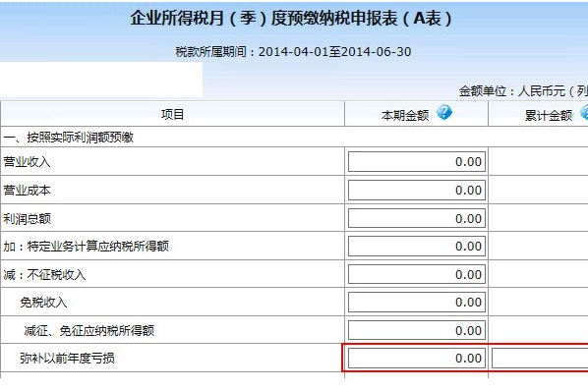This screenshot has height=390, width=588.
Task: Select the 本期金额 header text
Action: [x=405, y=115]
